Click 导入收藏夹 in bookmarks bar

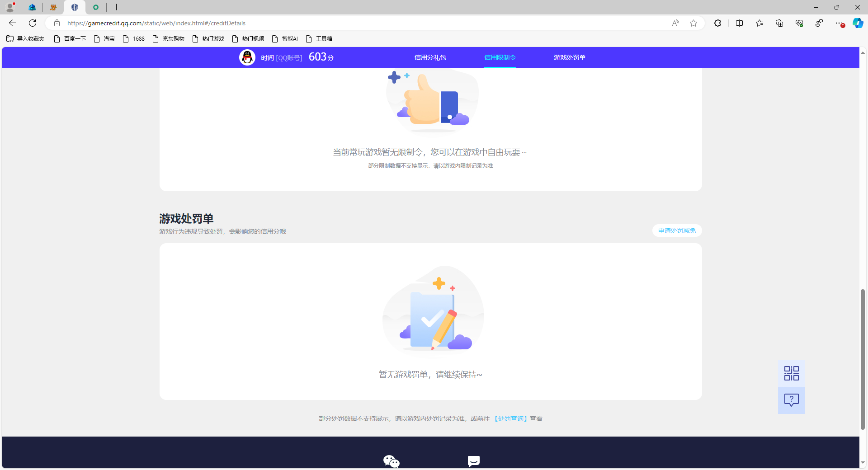(25, 39)
